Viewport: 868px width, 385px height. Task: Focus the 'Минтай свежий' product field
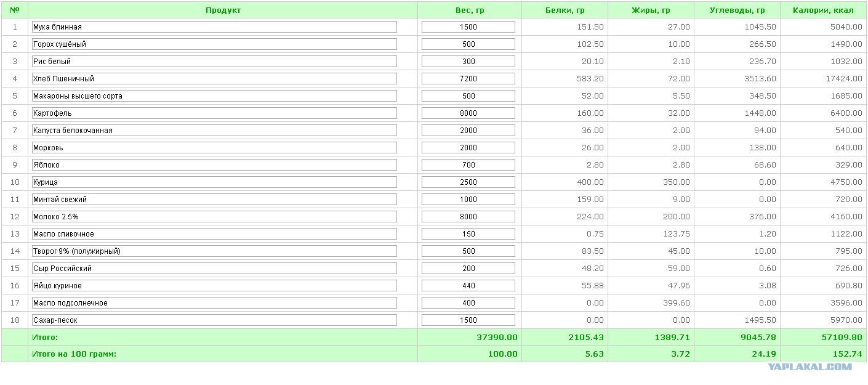[x=214, y=200]
